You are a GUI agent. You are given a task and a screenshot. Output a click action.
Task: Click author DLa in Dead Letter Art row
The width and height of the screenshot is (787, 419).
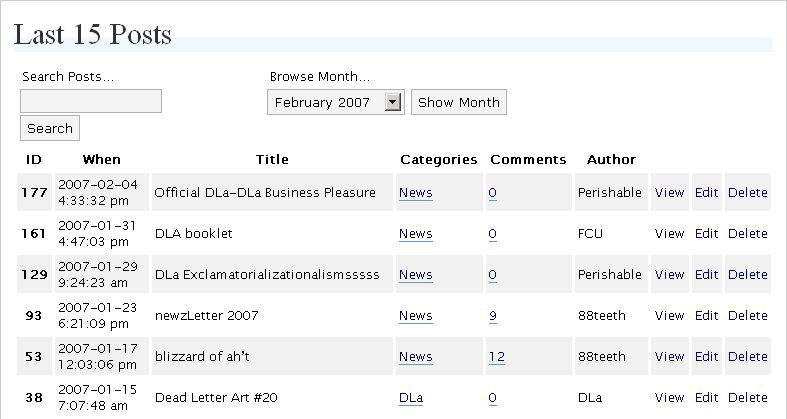[x=590, y=398]
